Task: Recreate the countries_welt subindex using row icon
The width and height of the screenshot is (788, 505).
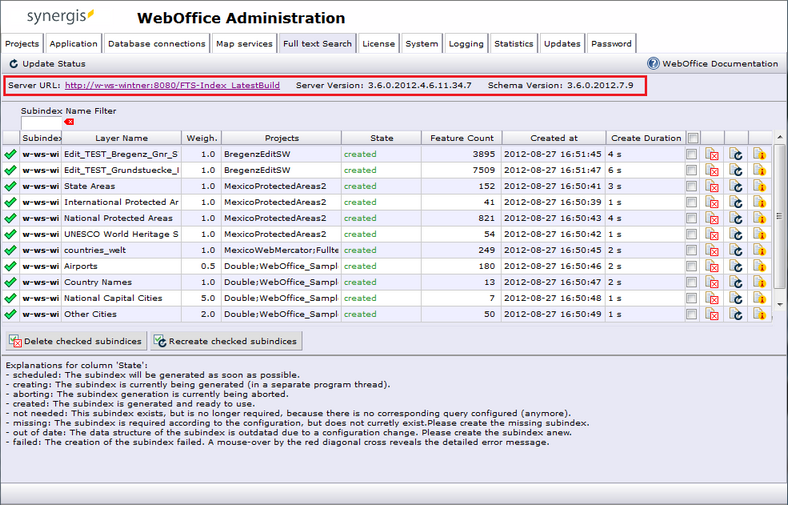Action: tap(735, 250)
